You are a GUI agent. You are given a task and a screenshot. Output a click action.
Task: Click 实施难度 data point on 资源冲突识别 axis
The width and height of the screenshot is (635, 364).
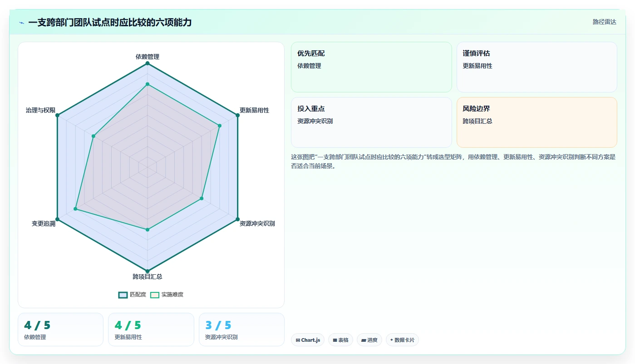click(202, 199)
